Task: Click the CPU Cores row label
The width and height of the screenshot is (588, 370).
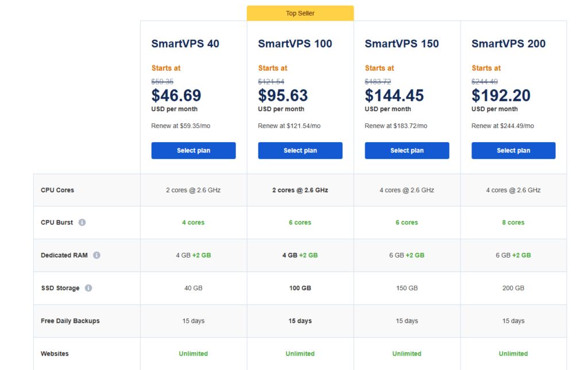Action: (x=57, y=189)
